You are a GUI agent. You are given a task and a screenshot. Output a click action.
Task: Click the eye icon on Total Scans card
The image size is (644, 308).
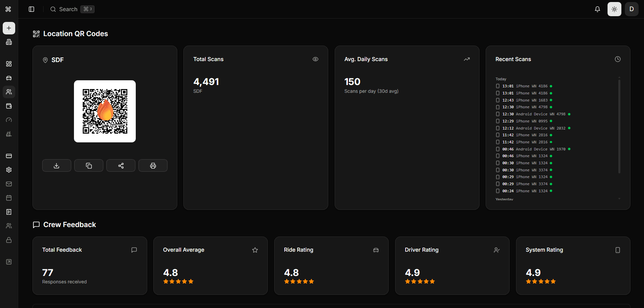pyautogui.click(x=315, y=59)
